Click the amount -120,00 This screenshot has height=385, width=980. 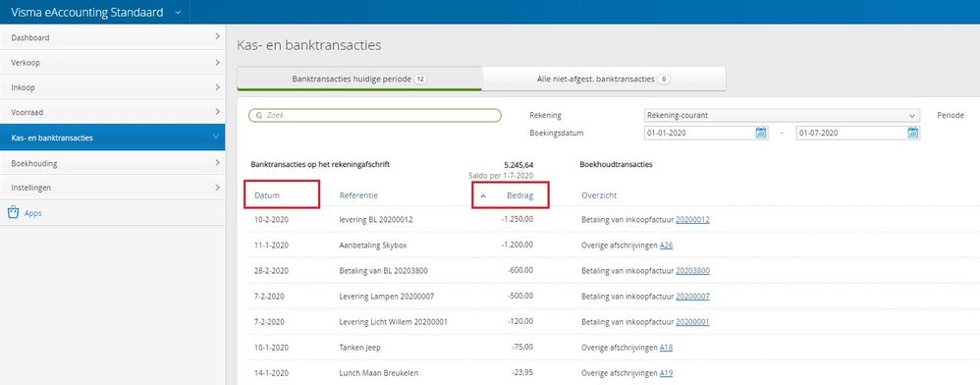[x=520, y=322]
